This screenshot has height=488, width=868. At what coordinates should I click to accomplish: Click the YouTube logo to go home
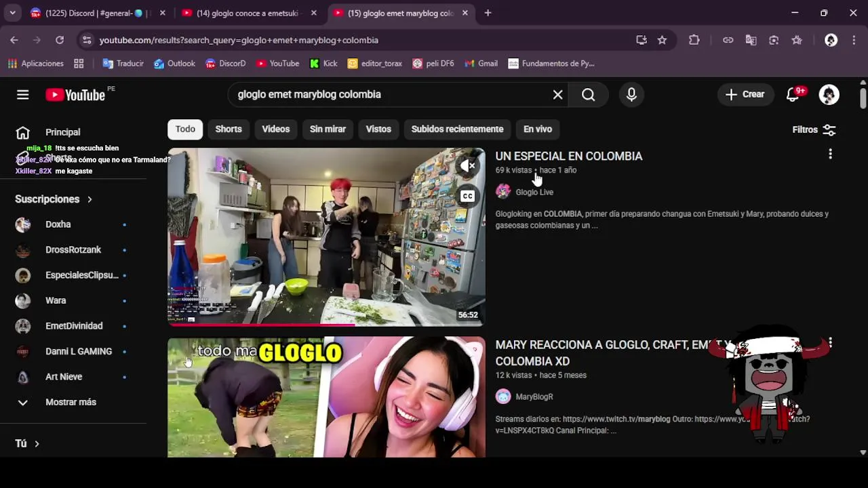coord(75,95)
